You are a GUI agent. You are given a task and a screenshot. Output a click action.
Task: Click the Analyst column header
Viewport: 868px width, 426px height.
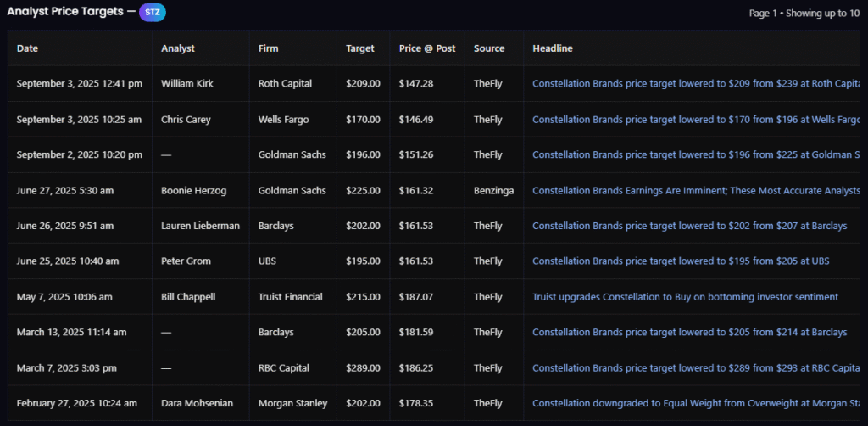pos(178,48)
